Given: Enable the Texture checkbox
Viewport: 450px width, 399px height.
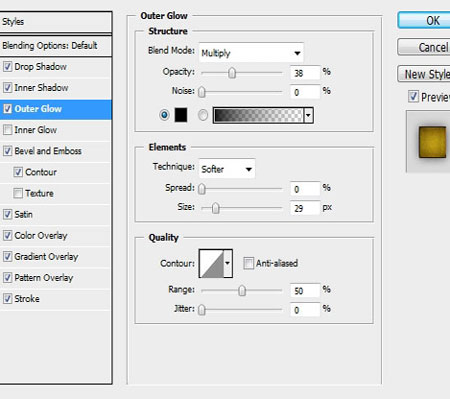Looking at the screenshot, I should pos(18,193).
